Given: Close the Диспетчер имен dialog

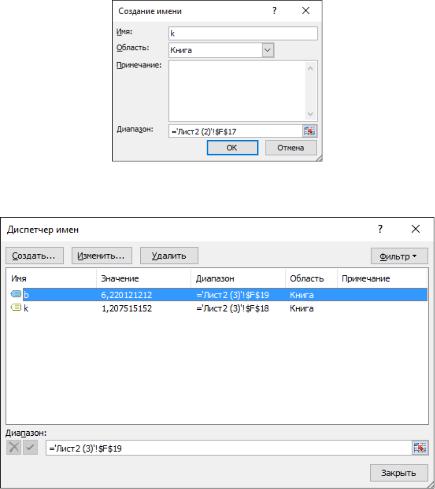Looking at the screenshot, I should point(416,229).
